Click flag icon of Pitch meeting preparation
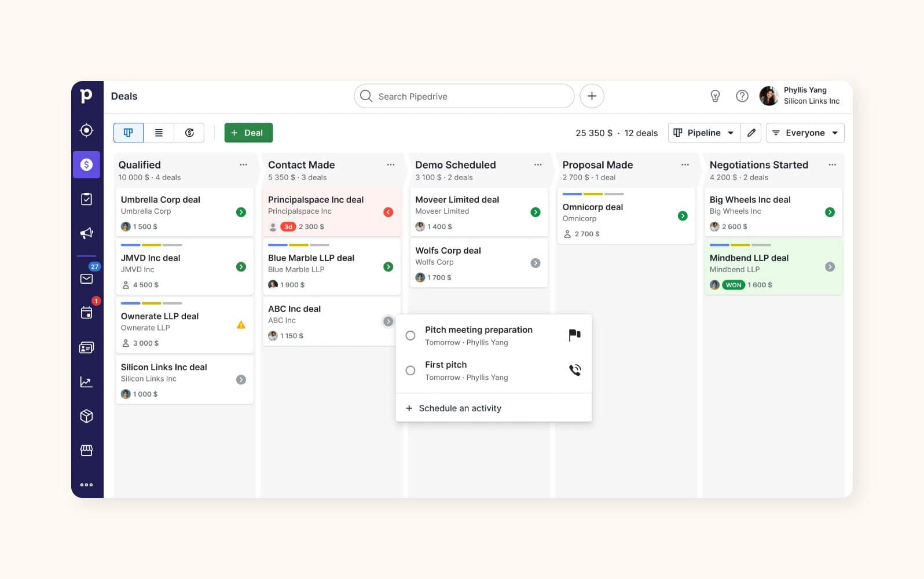The width and height of the screenshot is (924, 579). (574, 335)
